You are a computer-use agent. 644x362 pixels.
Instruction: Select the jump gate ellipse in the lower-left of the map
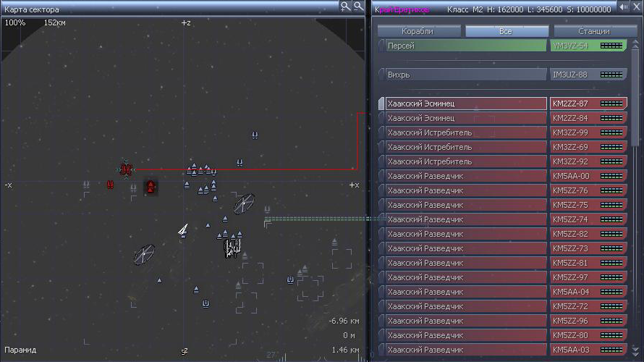pos(144,254)
